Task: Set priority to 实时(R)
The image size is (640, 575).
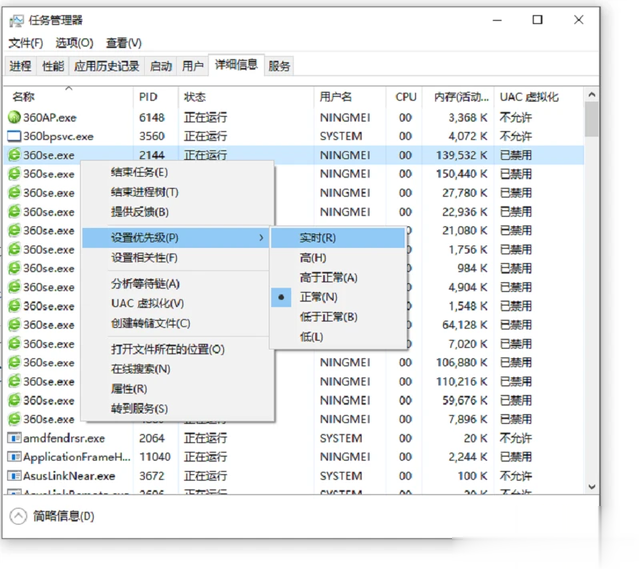Action: 338,238
